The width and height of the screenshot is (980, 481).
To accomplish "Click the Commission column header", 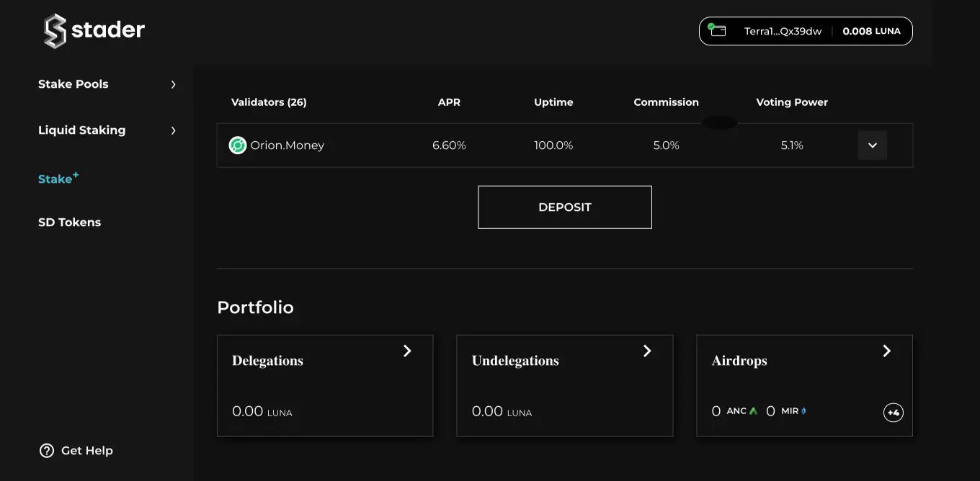I will tap(667, 102).
